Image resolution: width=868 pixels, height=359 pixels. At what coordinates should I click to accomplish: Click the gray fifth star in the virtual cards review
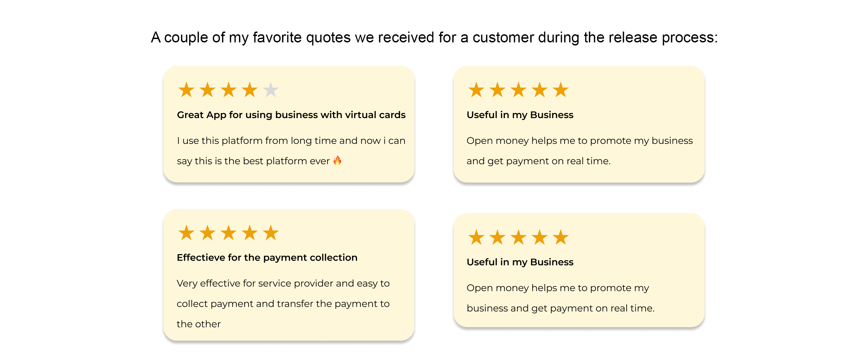pos(271,90)
